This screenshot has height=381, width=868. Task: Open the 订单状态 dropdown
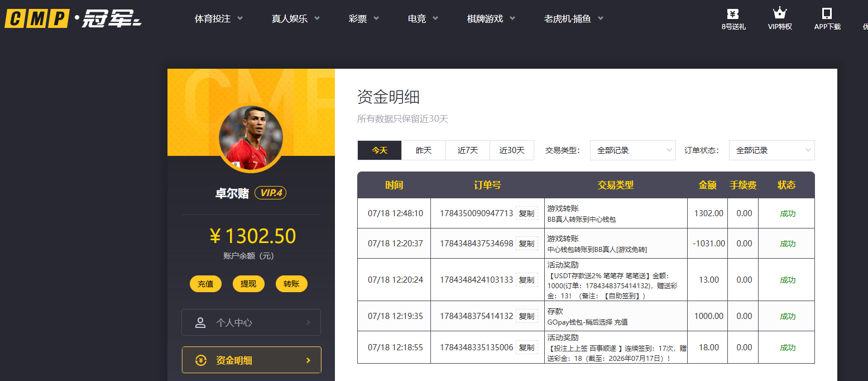tap(771, 150)
